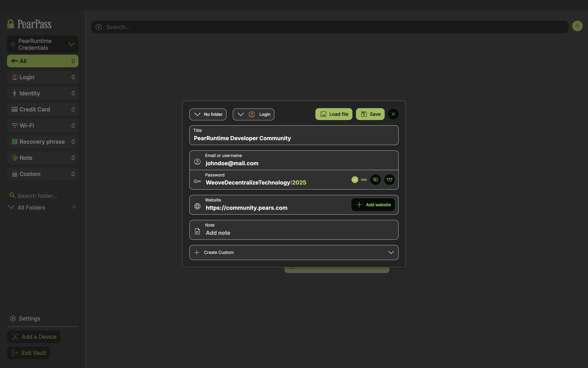Close the login entry dialog
Screen dimensions: 588x368
click(393, 114)
